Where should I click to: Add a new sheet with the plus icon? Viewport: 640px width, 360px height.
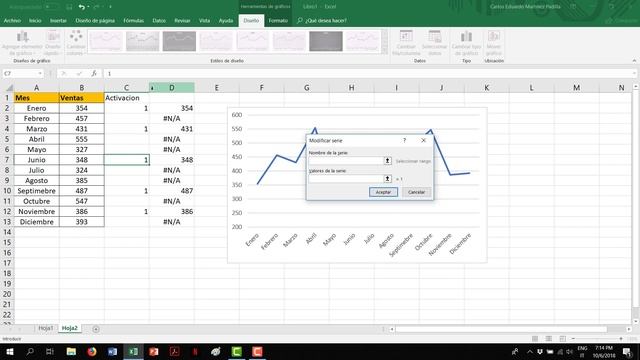coord(96,329)
